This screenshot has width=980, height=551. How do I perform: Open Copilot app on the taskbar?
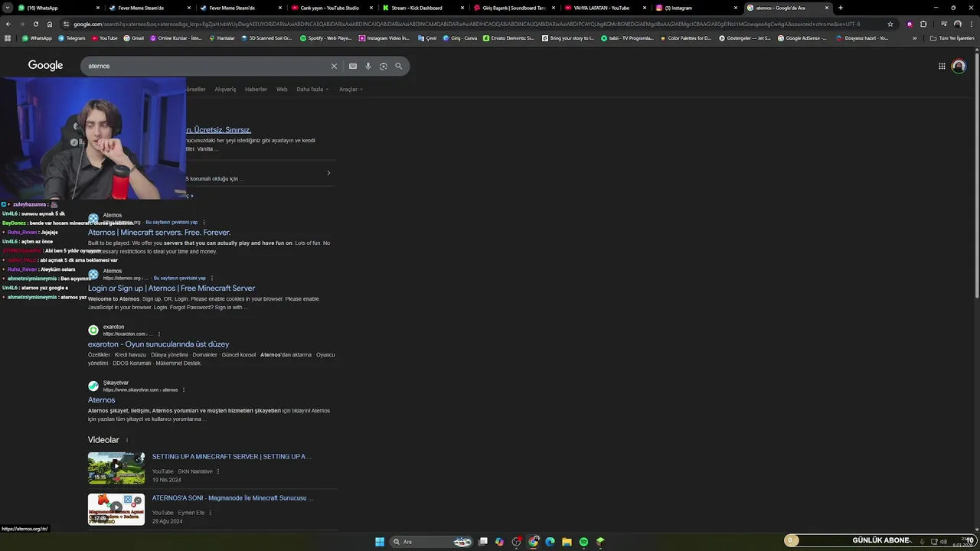click(499, 542)
